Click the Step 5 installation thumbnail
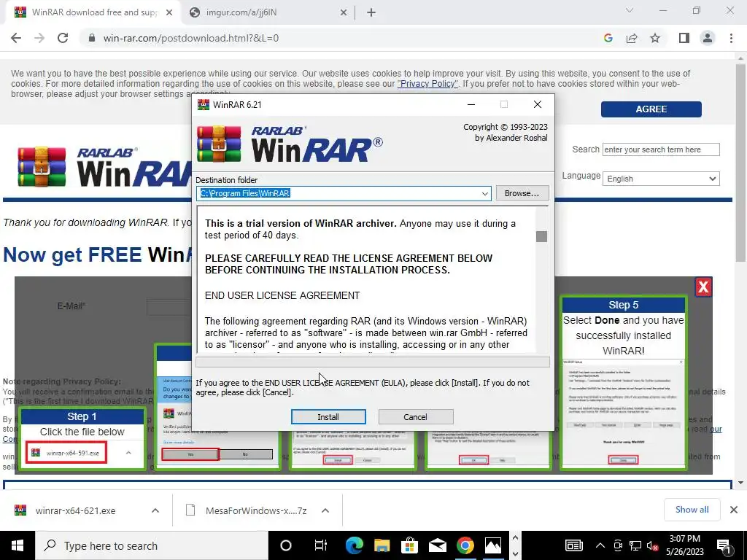This screenshot has width=747, height=560. pyautogui.click(x=623, y=384)
